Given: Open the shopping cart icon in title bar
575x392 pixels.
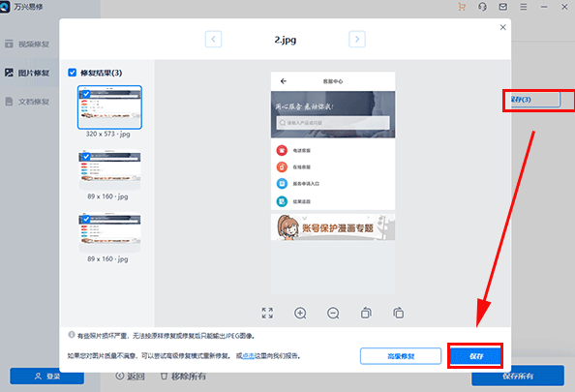Looking at the screenshot, I should [x=462, y=7].
